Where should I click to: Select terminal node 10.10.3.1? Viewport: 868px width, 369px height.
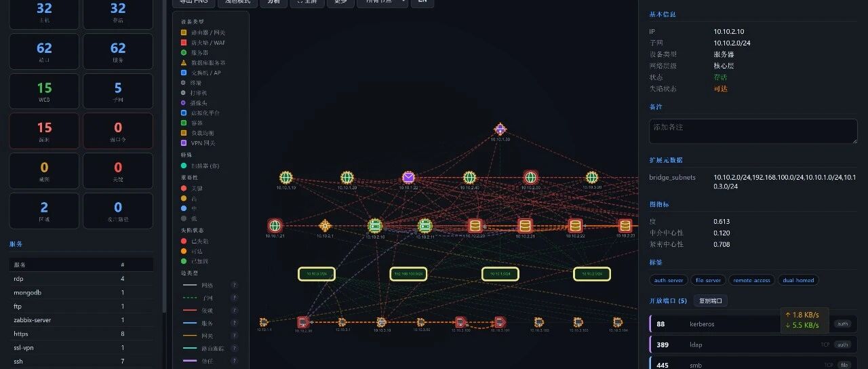(x=342, y=322)
